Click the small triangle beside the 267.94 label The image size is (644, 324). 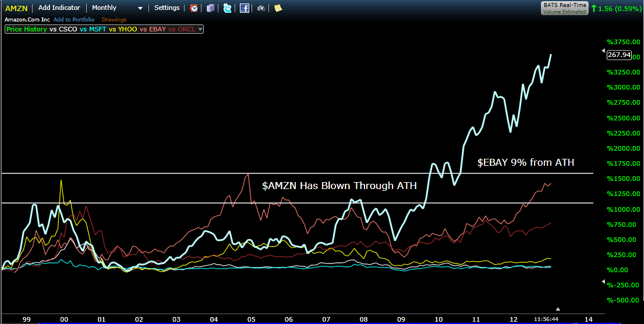[x=603, y=51]
